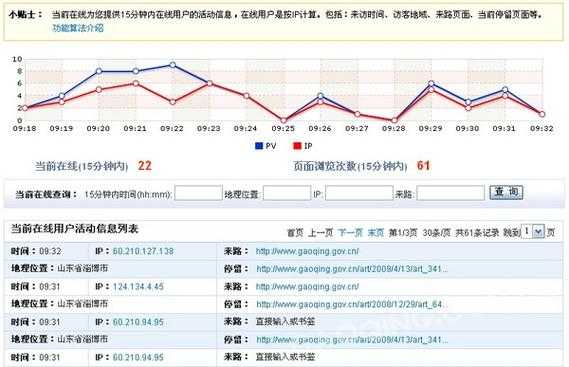
Task: Focus the 15分钟内时间 (hh:mm) input field
Action: [198, 193]
